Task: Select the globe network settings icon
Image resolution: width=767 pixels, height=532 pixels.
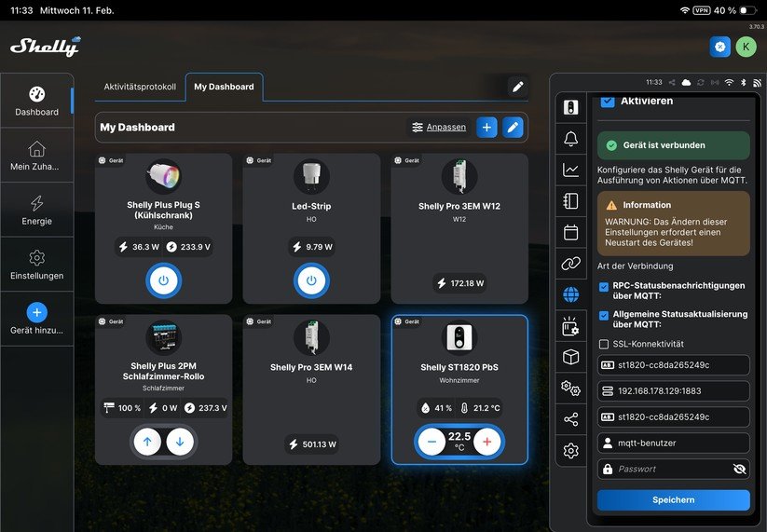Action: 570,294
